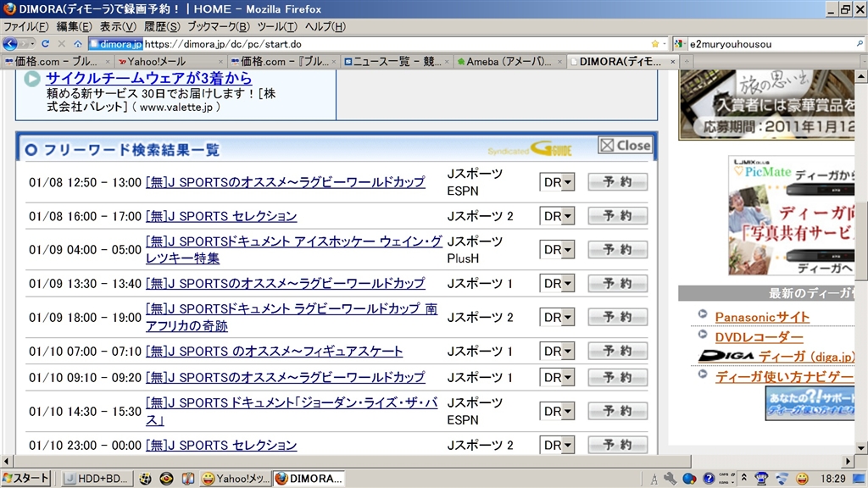Click the reload page icon
868x488 pixels.
tap(46, 44)
